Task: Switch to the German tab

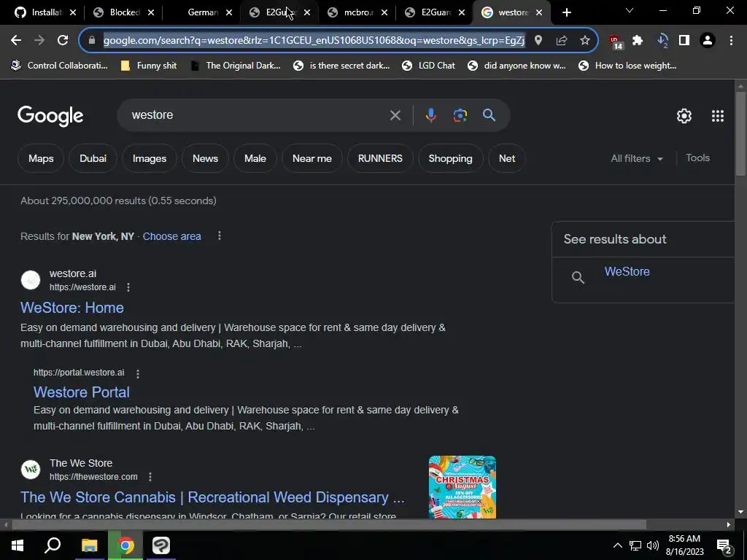Action: pyautogui.click(x=200, y=12)
